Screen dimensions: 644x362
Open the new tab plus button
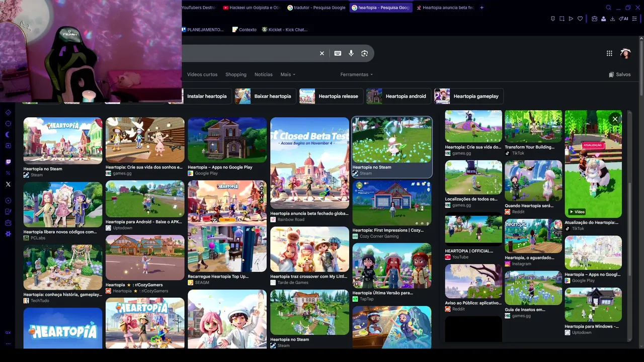(481, 8)
